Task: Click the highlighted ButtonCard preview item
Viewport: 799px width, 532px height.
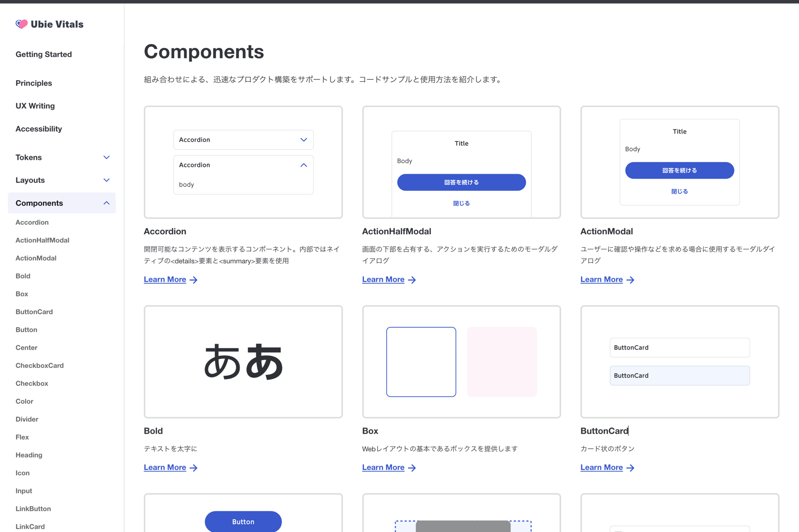Action: [x=679, y=376]
